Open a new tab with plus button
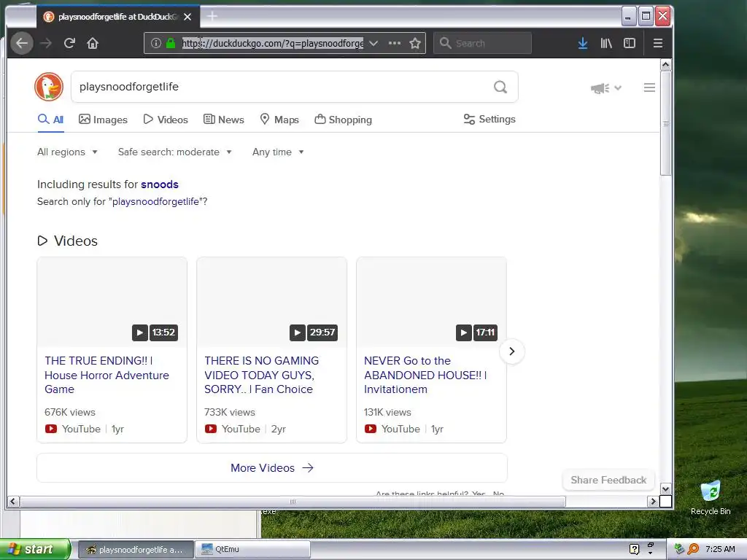747x560 pixels. (212, 17)
